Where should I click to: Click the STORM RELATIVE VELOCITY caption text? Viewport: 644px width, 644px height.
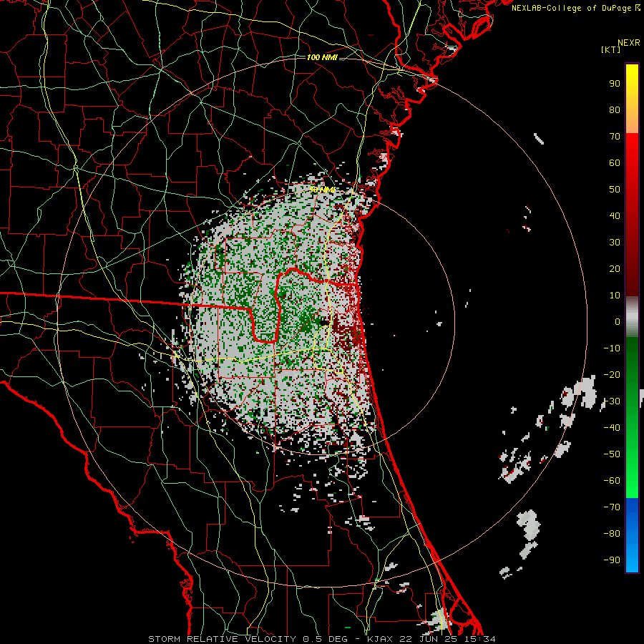tap(224, 639)
